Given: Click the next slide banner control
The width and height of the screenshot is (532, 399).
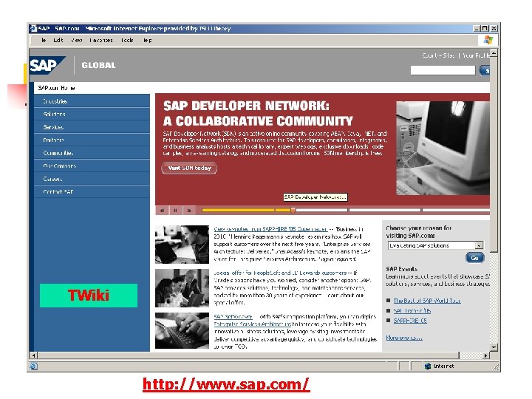Looking at the screenshot, I should [189, 211].
